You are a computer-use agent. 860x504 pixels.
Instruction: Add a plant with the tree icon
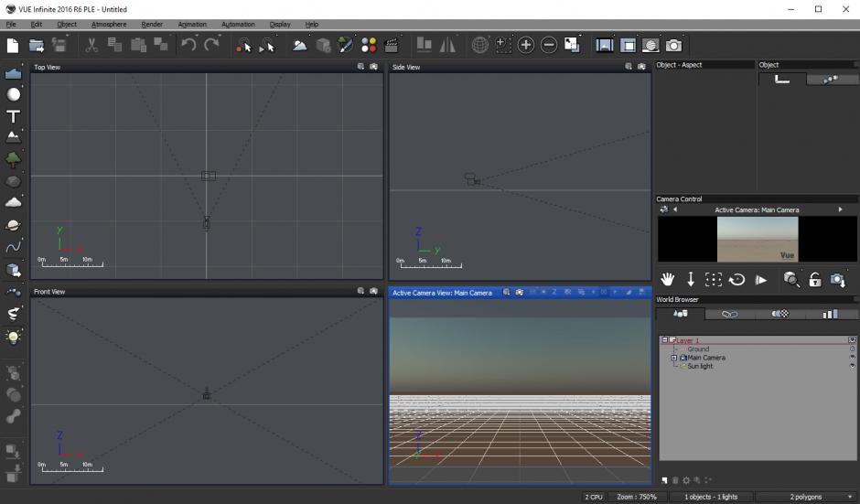[x=13, y=159]
